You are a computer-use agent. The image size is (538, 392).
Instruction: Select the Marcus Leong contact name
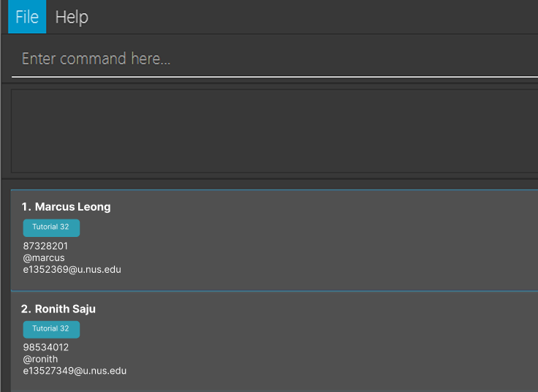[x=72, y=207]
